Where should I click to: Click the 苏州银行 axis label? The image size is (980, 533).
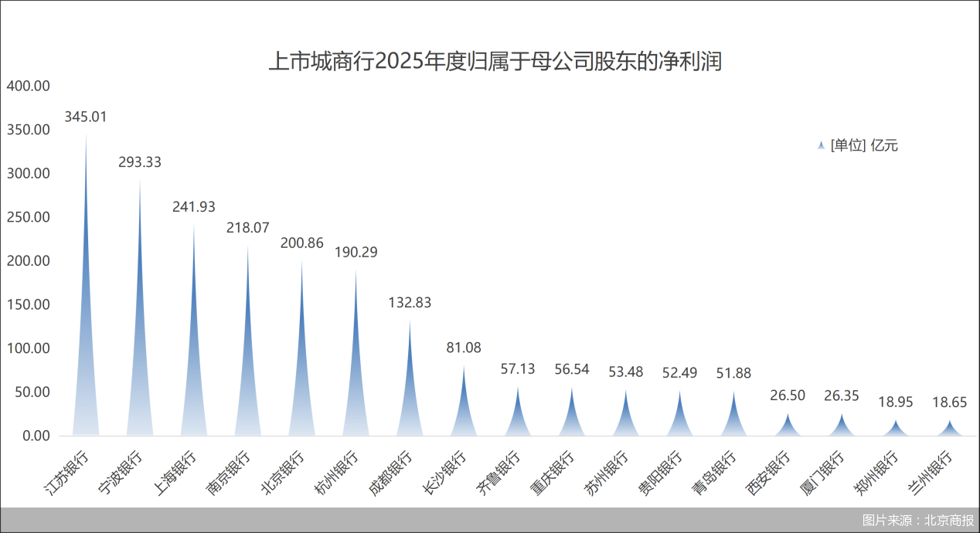pyautogui.click(x=607, y=473)
